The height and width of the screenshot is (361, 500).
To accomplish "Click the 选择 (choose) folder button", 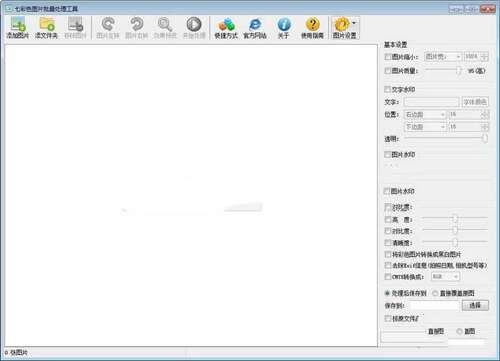I will click(x=475, y=305).
